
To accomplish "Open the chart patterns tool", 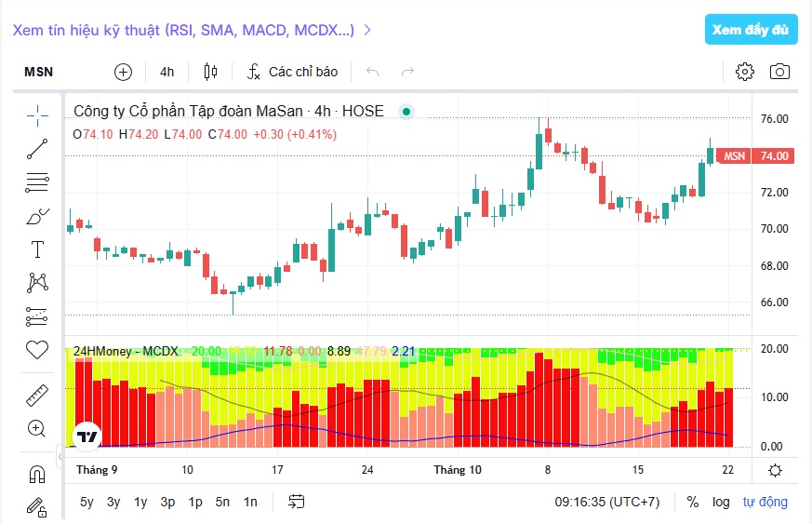I will coord(37,282).
